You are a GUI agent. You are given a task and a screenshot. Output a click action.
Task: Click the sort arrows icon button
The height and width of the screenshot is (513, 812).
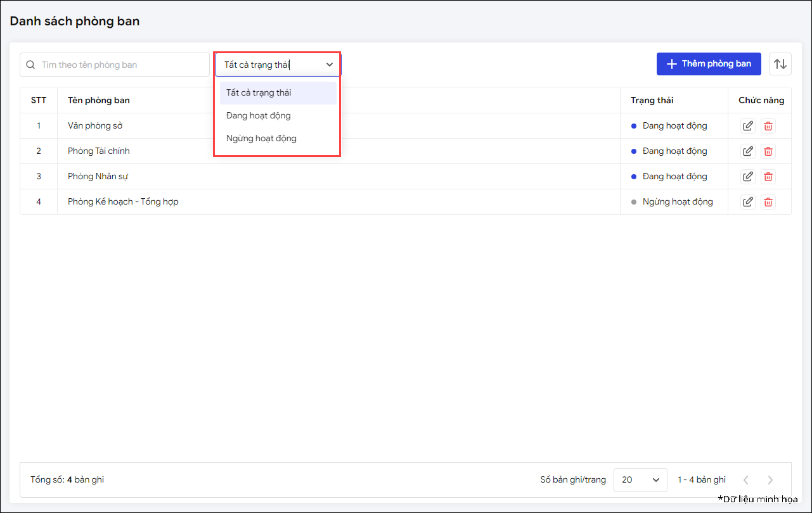780,64
